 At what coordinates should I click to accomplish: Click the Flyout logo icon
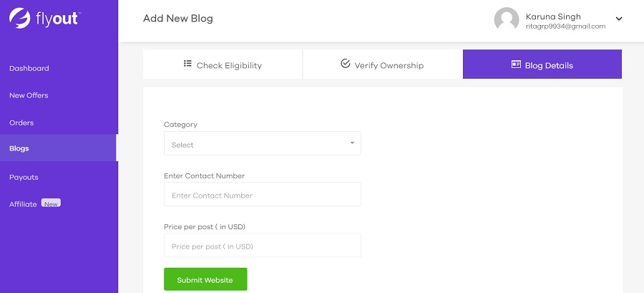tap(19, 19)
